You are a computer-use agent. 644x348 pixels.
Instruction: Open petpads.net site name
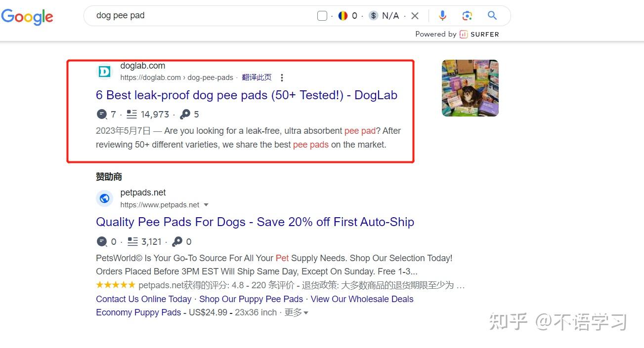click(143, 193)
